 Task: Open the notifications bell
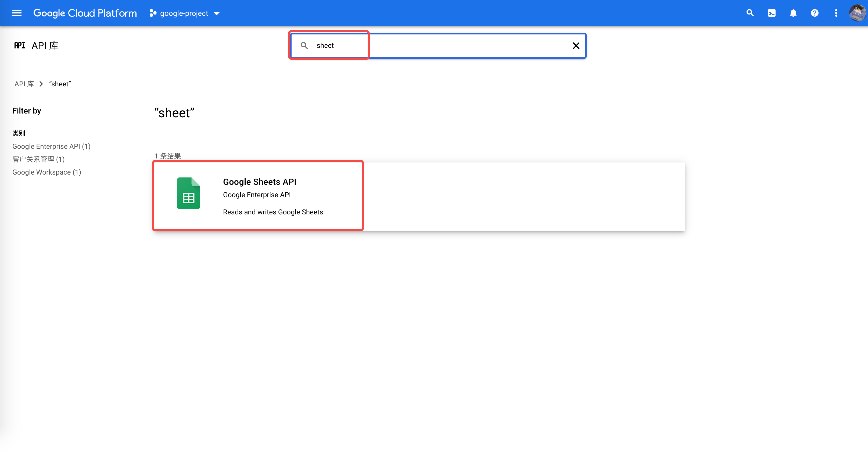(x=793, y=13)
